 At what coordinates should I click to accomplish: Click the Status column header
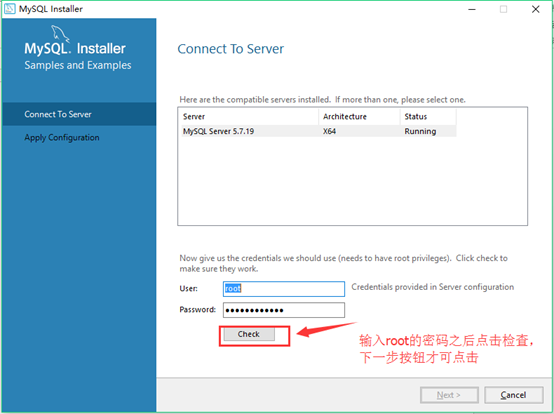(x=428, y=117)
